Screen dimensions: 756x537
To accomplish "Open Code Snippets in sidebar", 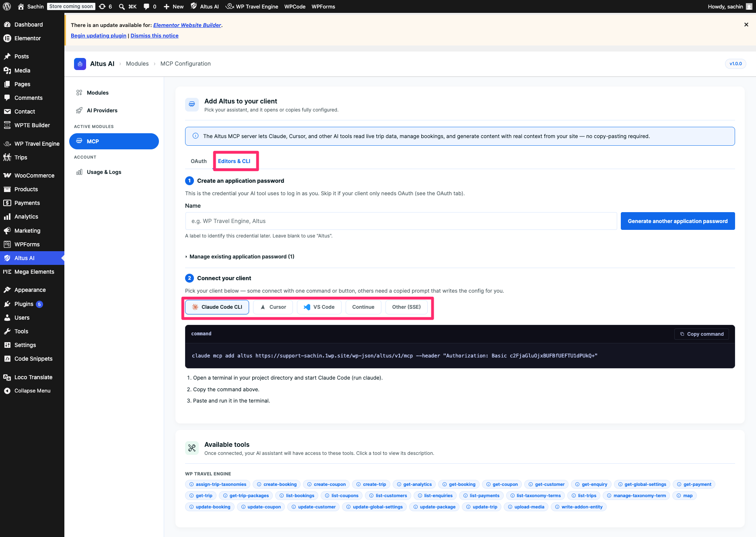I will [x=32, y=359].
